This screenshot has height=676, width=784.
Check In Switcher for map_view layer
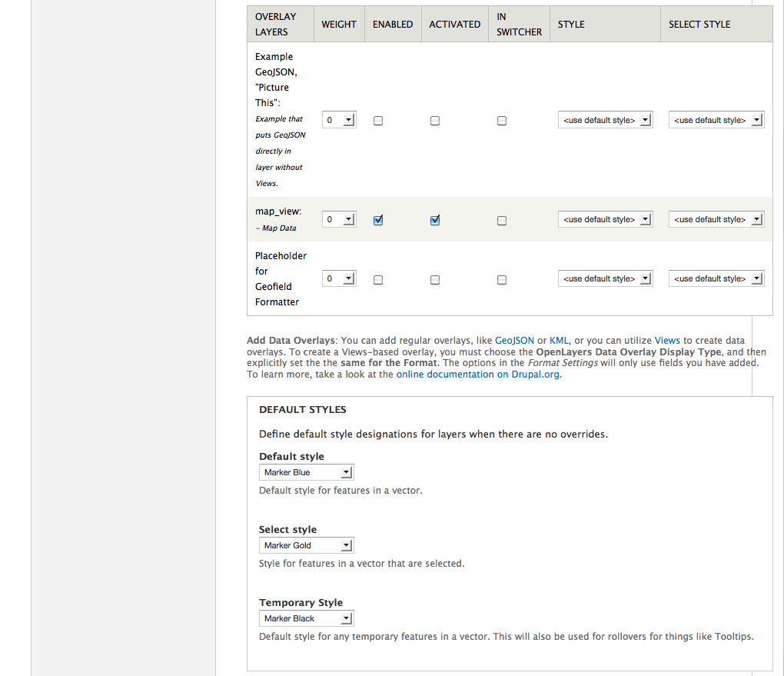point(502,221)
